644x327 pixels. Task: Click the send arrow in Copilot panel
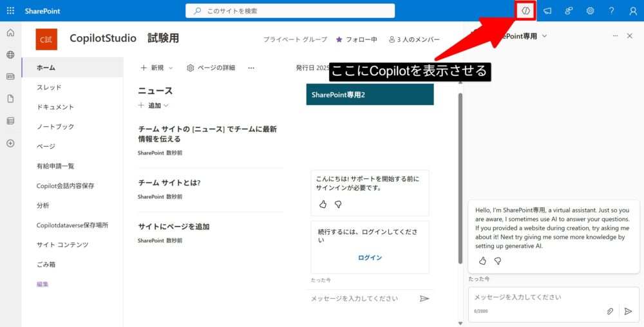[628, 311]
